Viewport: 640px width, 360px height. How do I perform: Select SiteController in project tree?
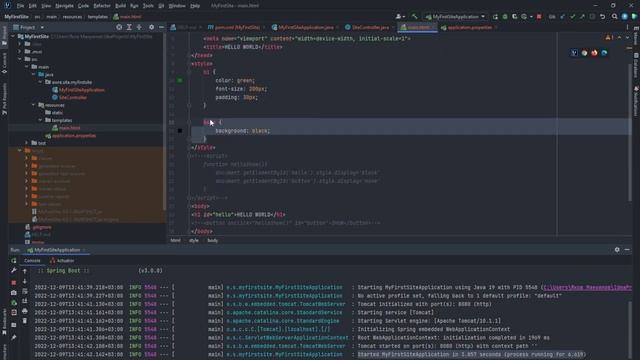point(73,98)
